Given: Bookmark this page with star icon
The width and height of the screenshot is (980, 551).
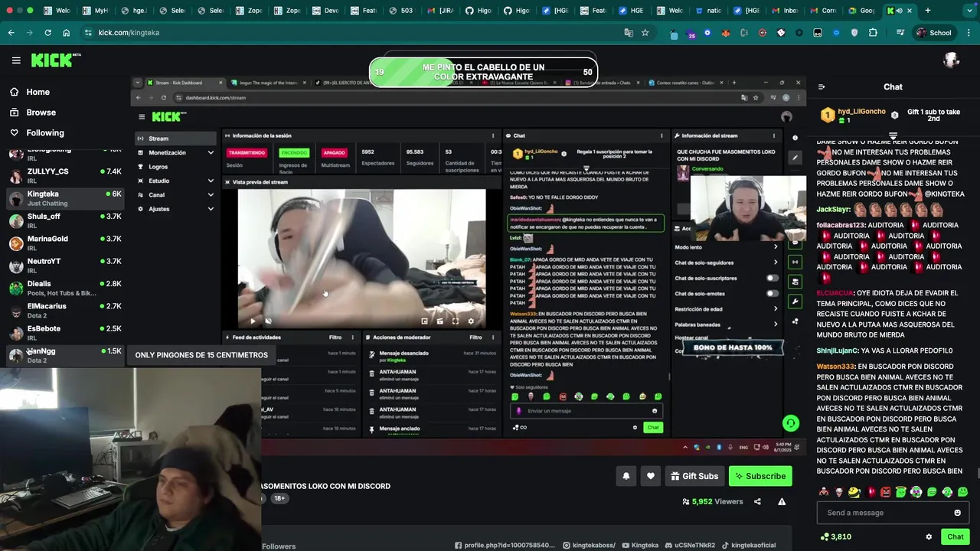Looking at the screenshot, I should point(645,33).
